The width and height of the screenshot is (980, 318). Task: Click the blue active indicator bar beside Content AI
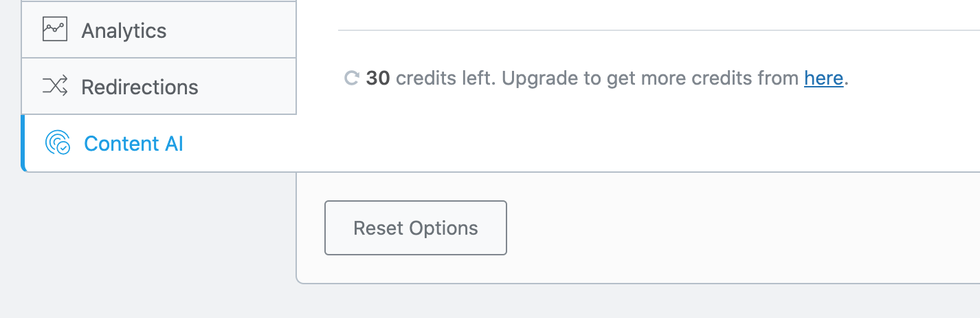23,143
